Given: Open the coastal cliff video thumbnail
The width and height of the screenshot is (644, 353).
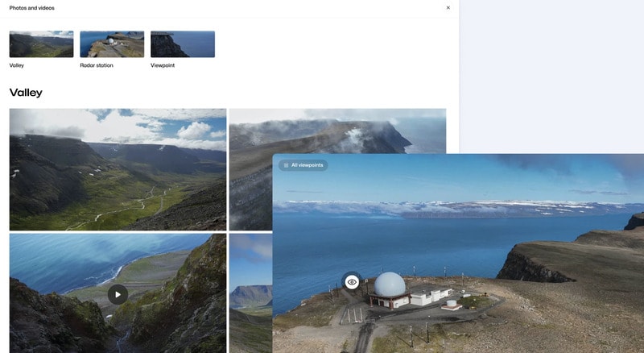Looking at the screenshot, I should coord(118,294).
